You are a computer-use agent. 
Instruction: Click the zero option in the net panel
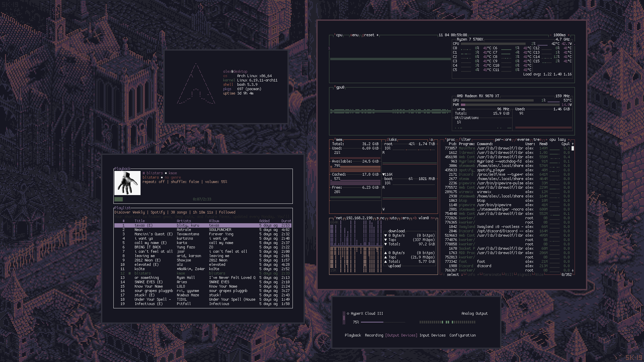pos(405,218)
